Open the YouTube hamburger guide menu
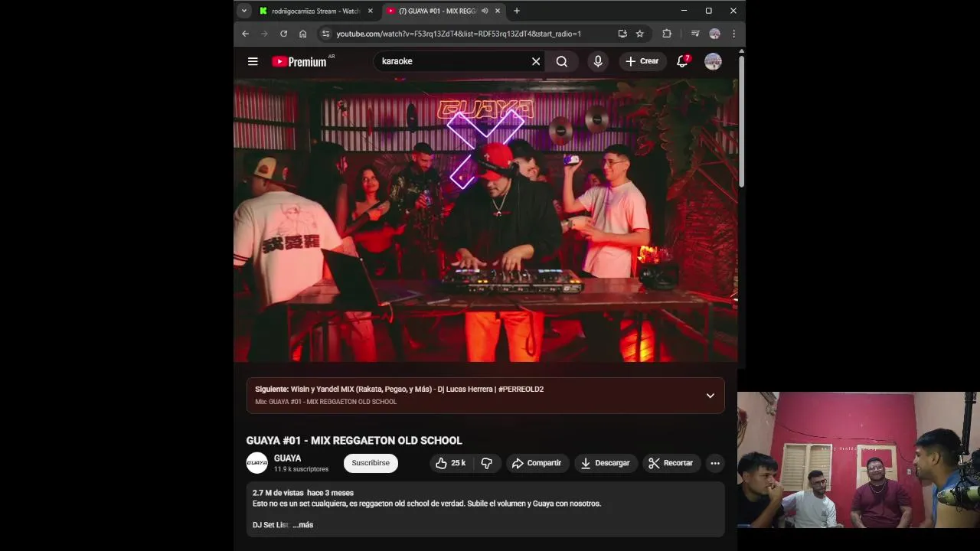980x551 pixels. click(253, 61)
